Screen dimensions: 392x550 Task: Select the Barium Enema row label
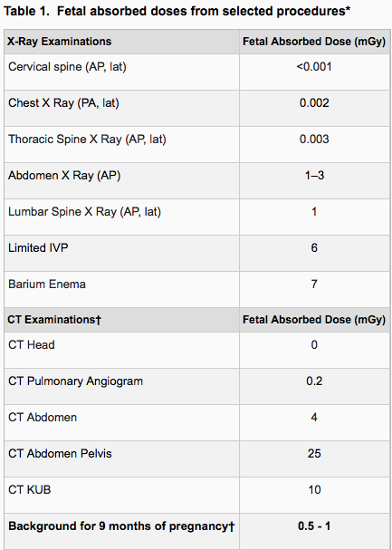(x=47, y=285)
